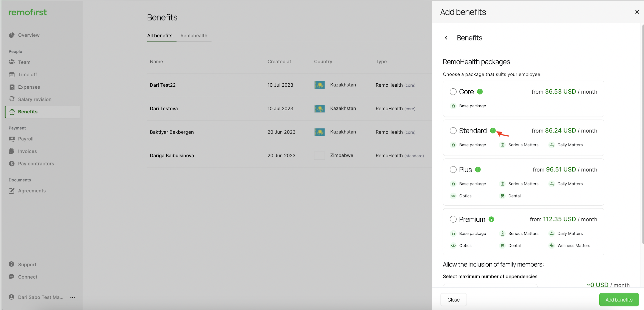
Task: Open the Dari Test22 row
Action: point(290,85)
